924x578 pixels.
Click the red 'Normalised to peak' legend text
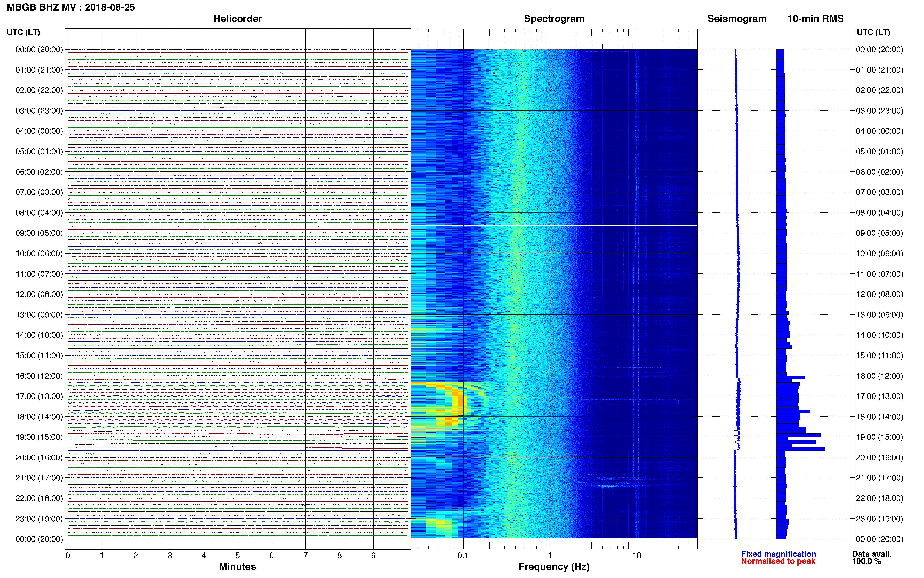778,561
